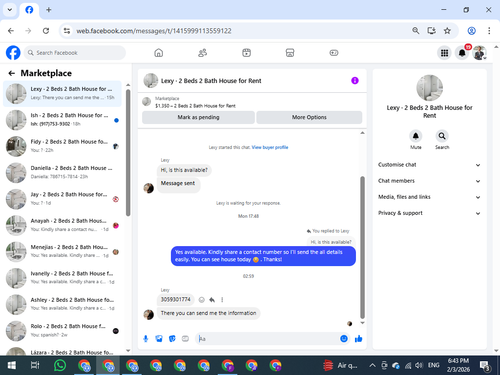
Task: Open Gaming icon in top navigation
Action: (334, 53)
